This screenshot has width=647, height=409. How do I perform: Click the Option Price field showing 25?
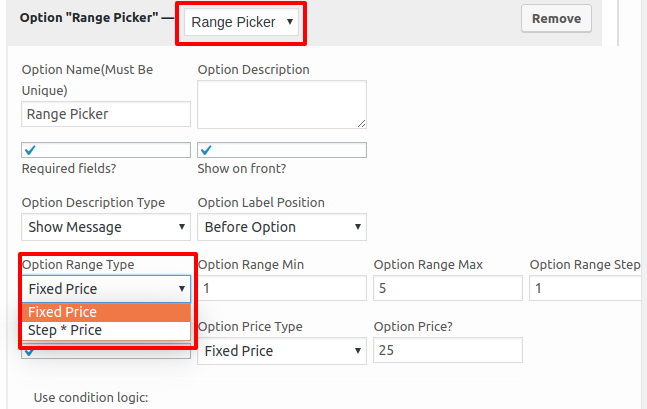(x=448, y=350)
